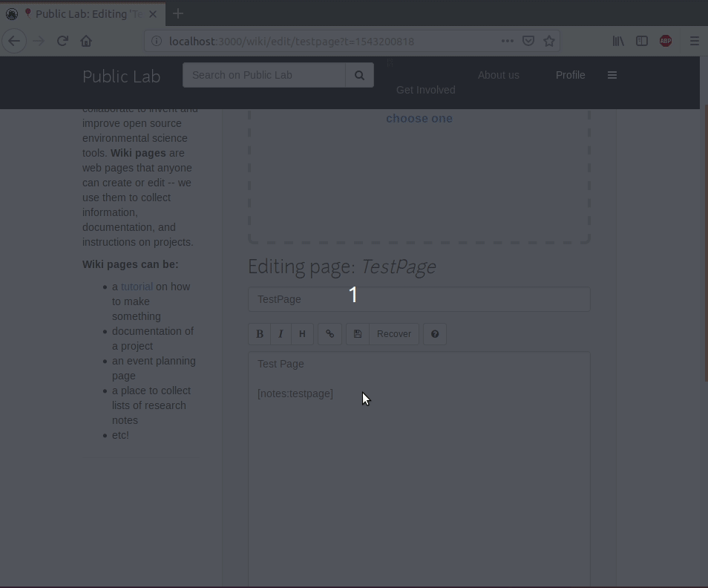Screen dimensions: 708x588
Task: Go to the browser home page
Action: point(86,41)
